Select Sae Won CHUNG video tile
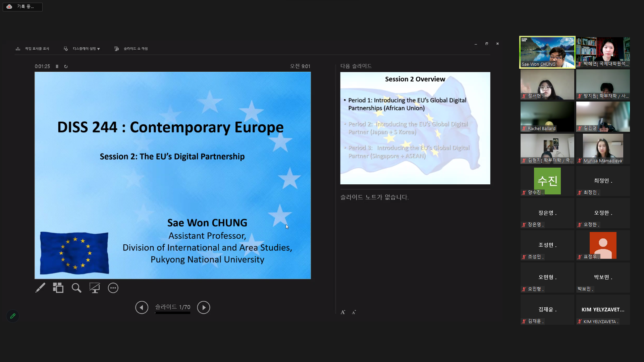Viewport: 644px width, 362px height. click(x=547, y=52)
